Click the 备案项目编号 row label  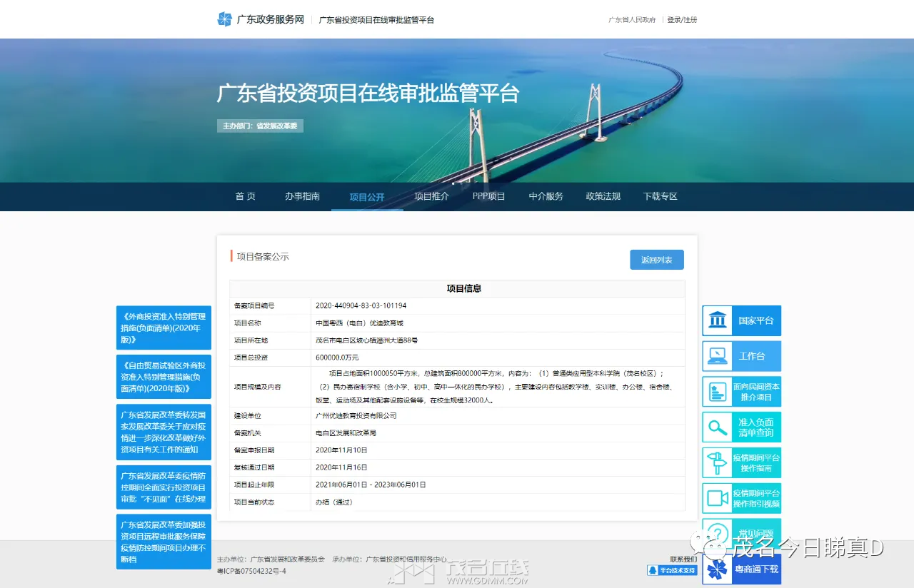(x=254, y=305)
